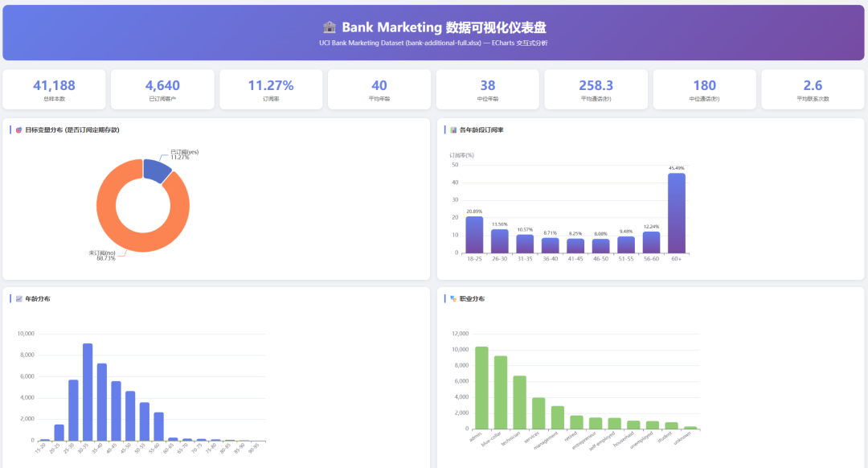Click the 20-25 bar in age distribution
The height and width of the screenshot is (468, 868).
tap(59, 433)
